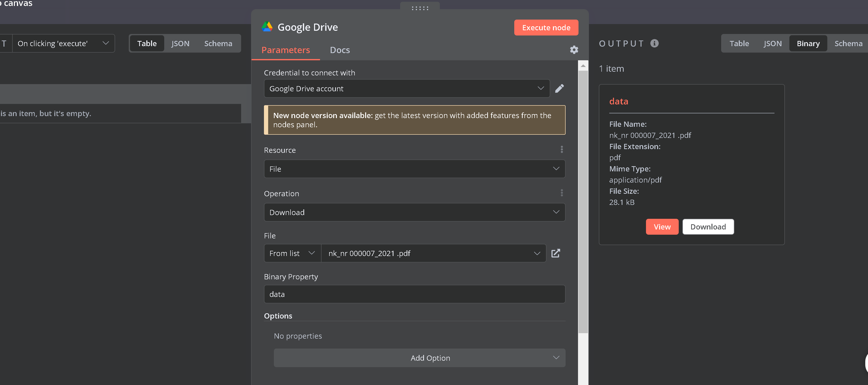The image size is (868, 385).
Task: Open the From list mode dropdown
Action: [292, 253]
